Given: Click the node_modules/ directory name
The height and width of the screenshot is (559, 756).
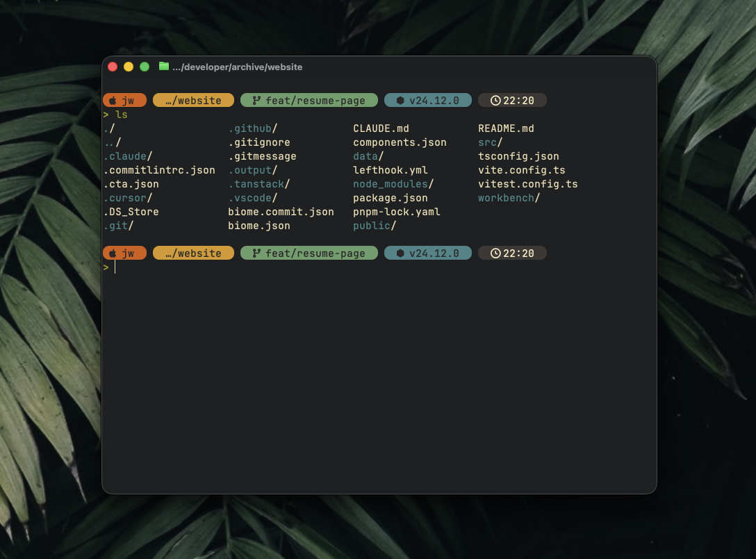Looking at the screenshot, I should tap(393, 184).
